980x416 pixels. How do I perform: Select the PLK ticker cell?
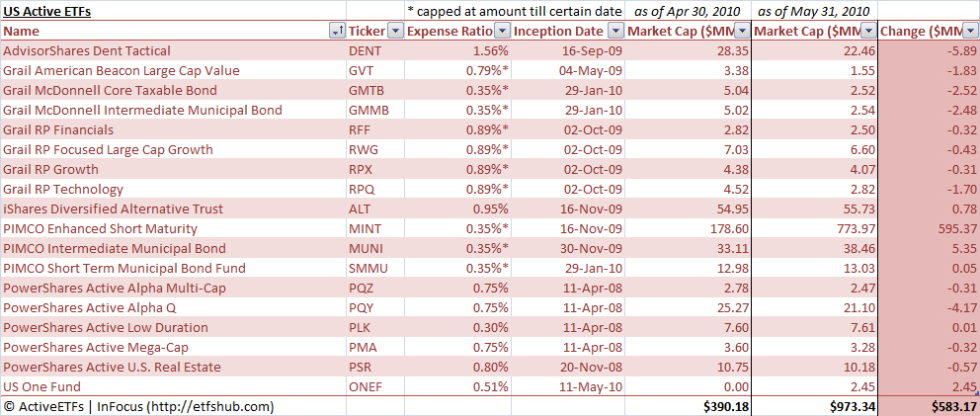[x=375, y=327]
